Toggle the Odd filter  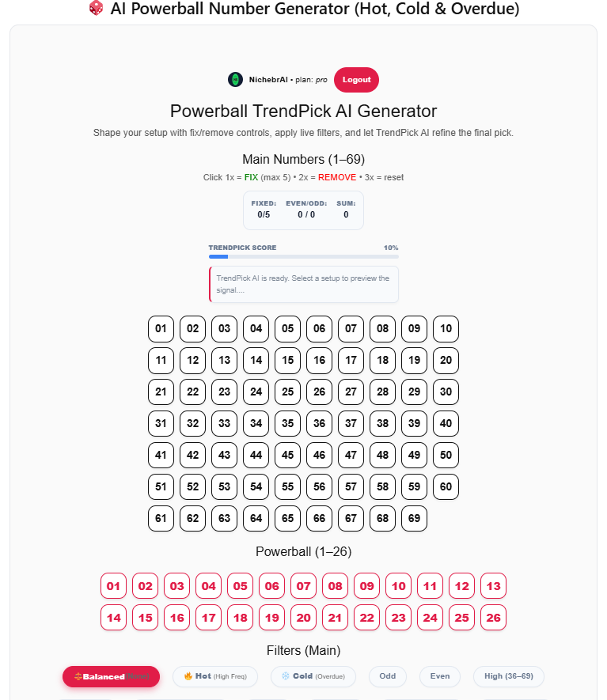[x=387, y=676]
